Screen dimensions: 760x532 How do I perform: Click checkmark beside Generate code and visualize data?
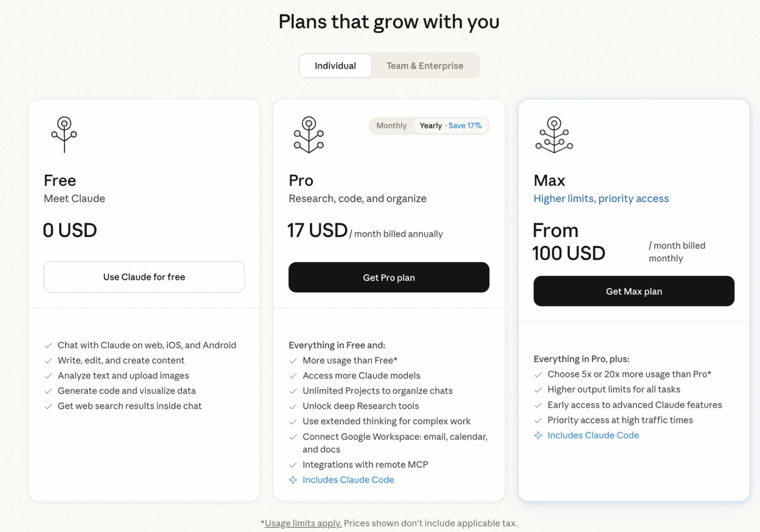click(48, 391)
